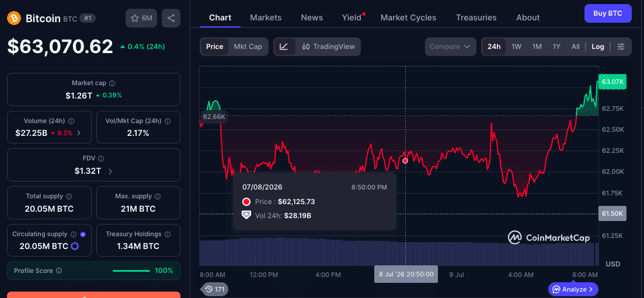Toggle Log scale on chart
The image size is (644, 298).
(x=598, y=47)
